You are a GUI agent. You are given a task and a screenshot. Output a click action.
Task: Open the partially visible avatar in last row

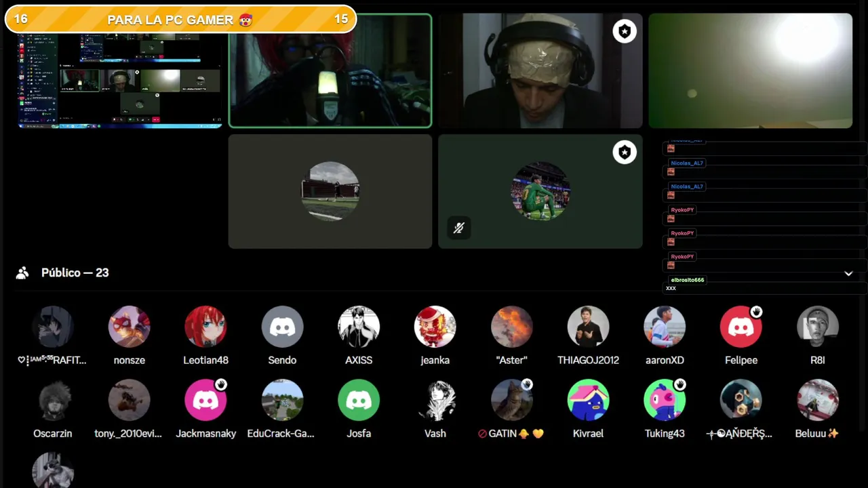(53, 470)
